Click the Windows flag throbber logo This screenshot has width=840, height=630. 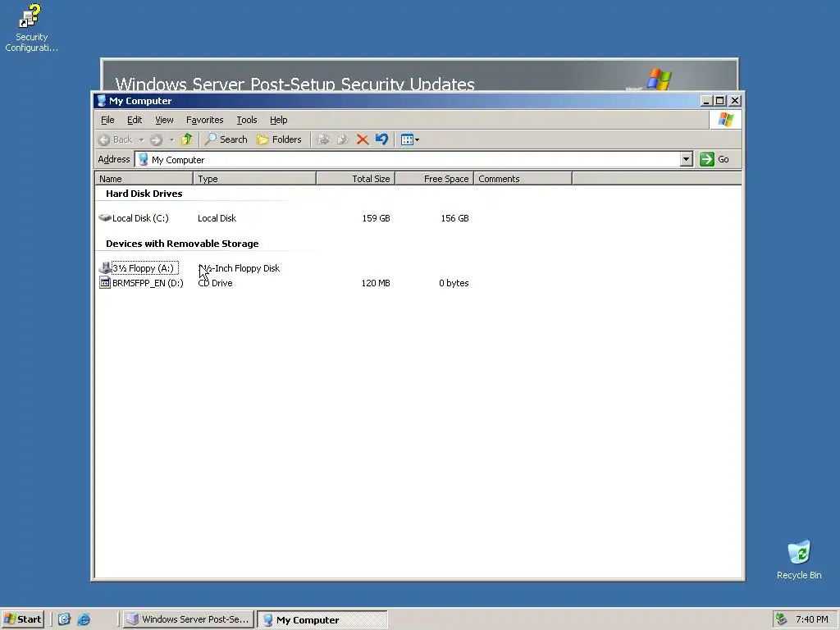click(725, 120)
